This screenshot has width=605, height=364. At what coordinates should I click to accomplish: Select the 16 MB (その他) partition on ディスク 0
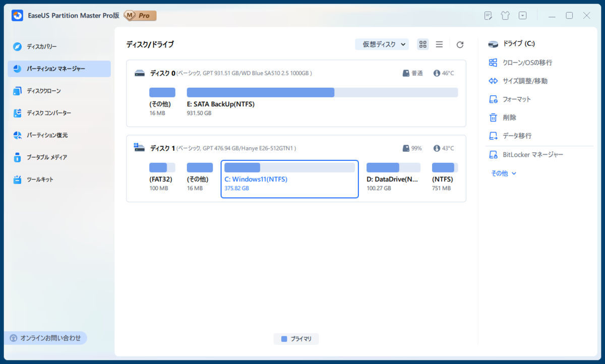tap(162, 101)
